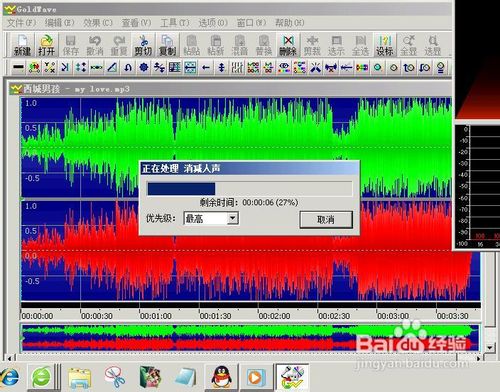The image size is (500, 392).
Task: Open the 优先级 priority dropdown arrow
Action: pyautogui.click(x=232, y=218)
